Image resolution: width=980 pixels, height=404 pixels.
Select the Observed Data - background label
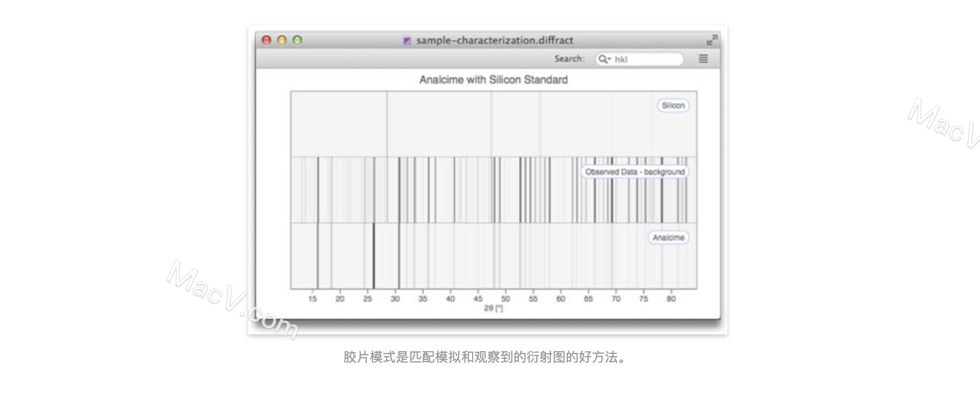point(635,172)
